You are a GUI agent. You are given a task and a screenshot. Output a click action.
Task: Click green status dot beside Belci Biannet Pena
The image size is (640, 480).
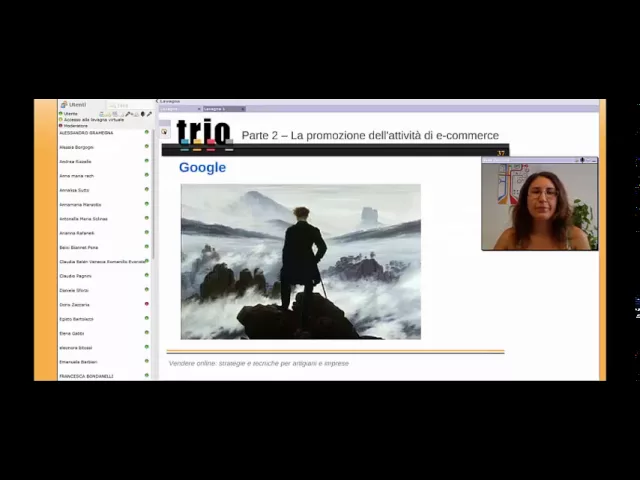[x=147, y=247]
